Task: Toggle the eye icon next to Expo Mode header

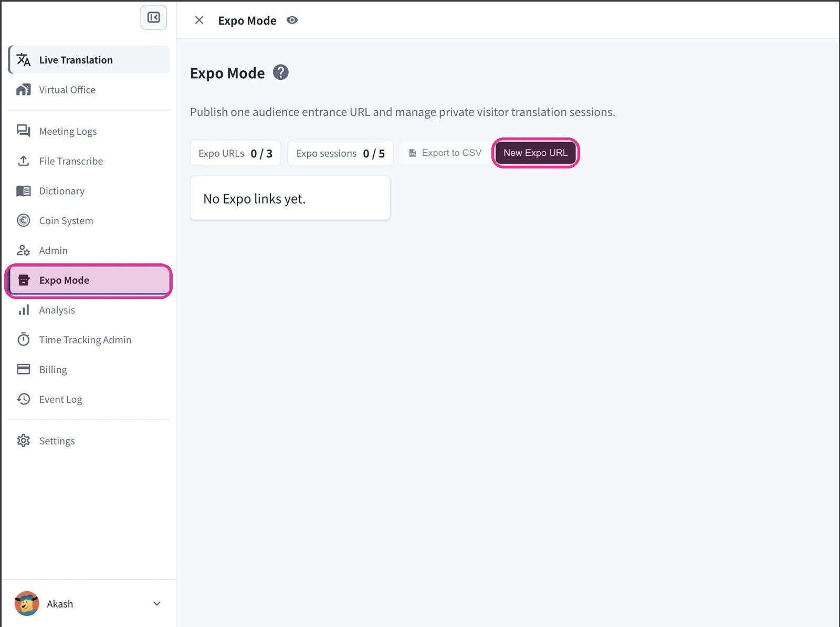Action: click(x=292, y=20)
